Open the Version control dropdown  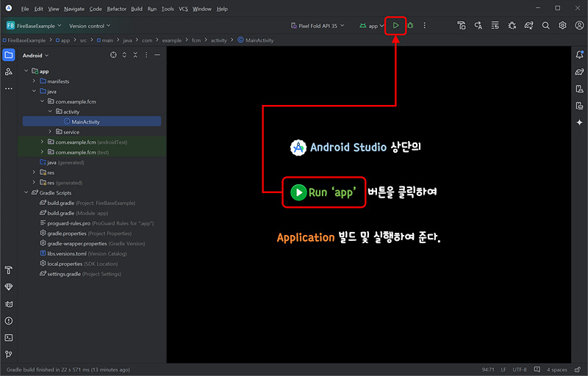pyautogui.click(x=90, y=26)
